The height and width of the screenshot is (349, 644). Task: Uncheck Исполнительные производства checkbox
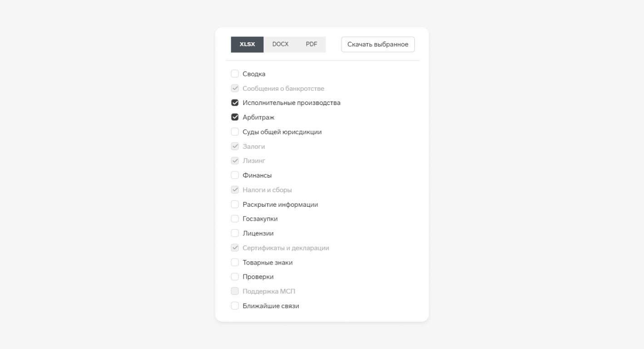[235, 103]
